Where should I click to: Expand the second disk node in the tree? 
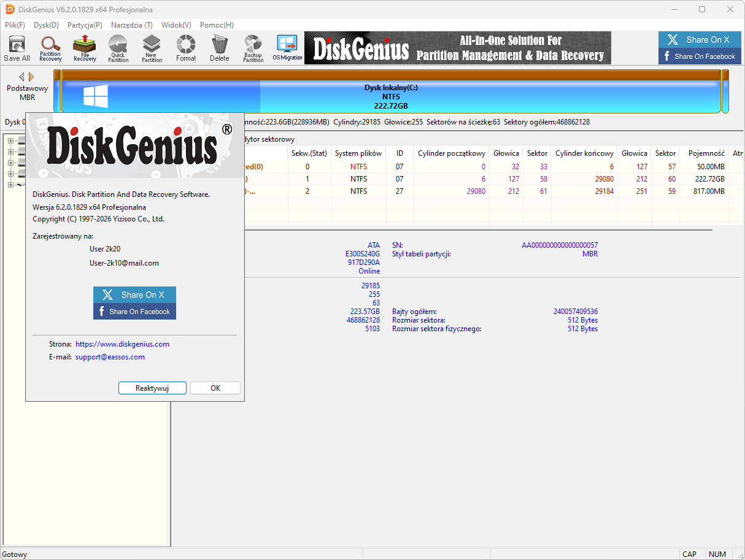coord(10,152)
